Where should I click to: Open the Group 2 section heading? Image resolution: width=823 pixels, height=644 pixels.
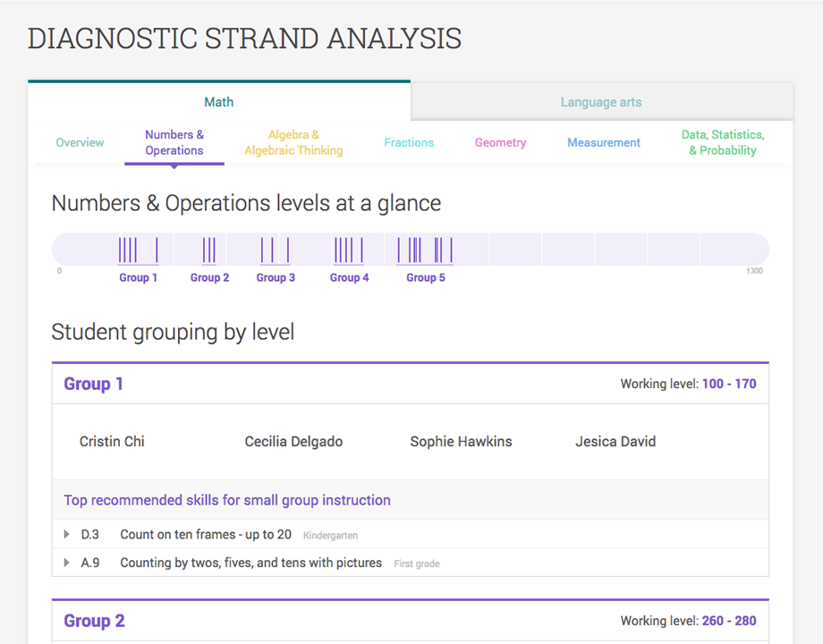click(93, 621)
